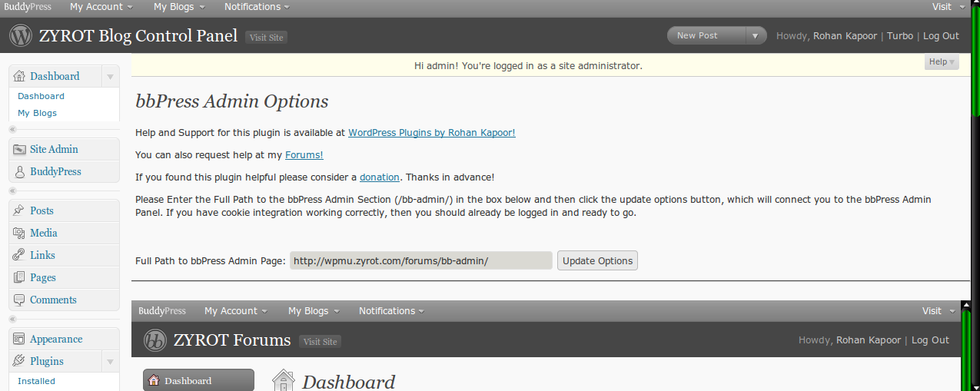The height and width of the screenshot is (391, 980).
Task: Click the Posts pushpin icon
Action: [20, 210]
